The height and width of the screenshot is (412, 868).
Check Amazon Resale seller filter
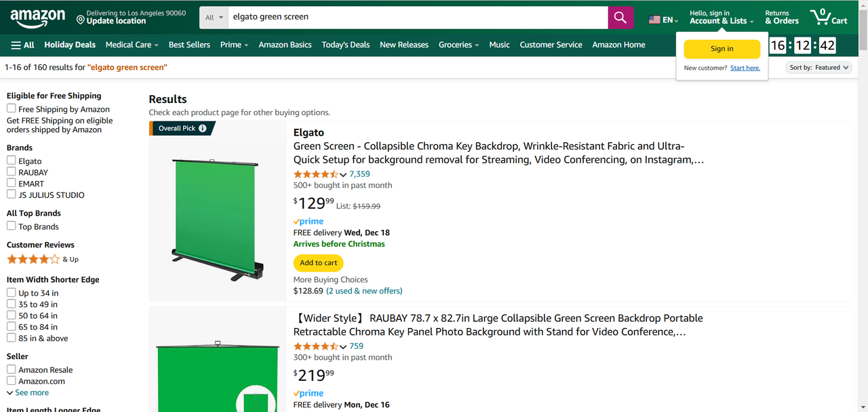[x=12, y=369]
